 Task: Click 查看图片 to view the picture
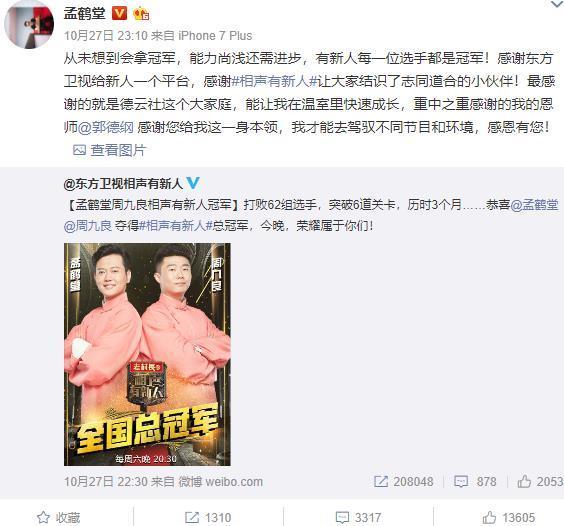click(x=110, y=150)
